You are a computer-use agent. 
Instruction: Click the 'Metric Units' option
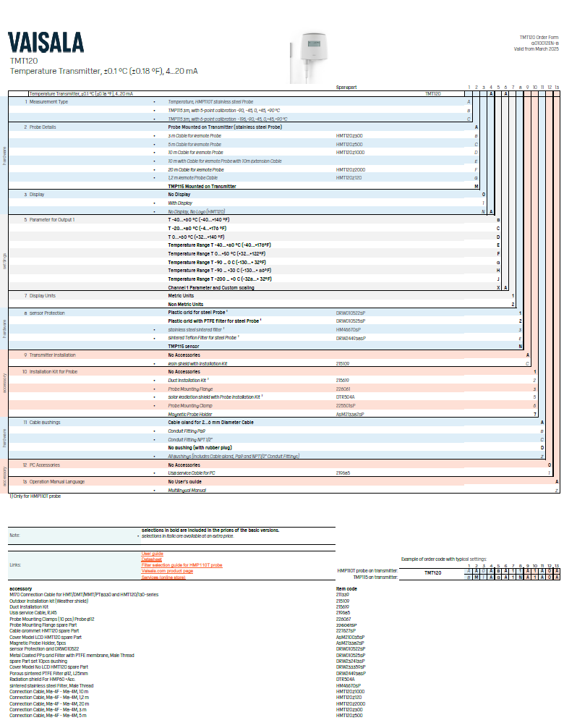coord(181,296)
